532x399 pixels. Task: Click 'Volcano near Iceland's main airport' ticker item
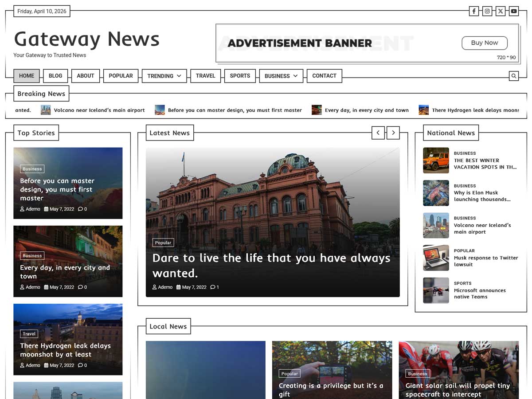[99, 110]
